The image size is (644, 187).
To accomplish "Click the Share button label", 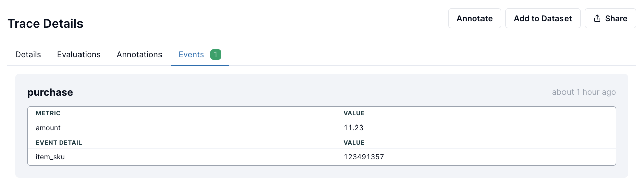I will point(616,19).
